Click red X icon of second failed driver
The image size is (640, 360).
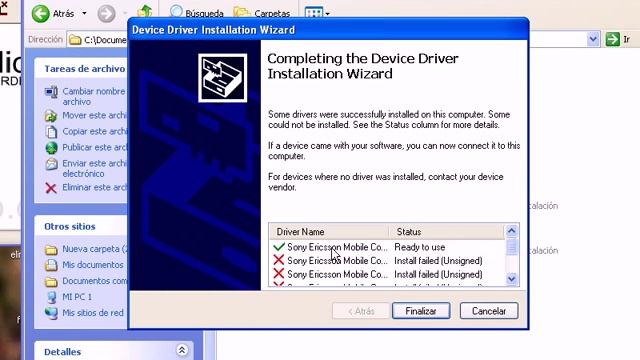tap(279, 274)
